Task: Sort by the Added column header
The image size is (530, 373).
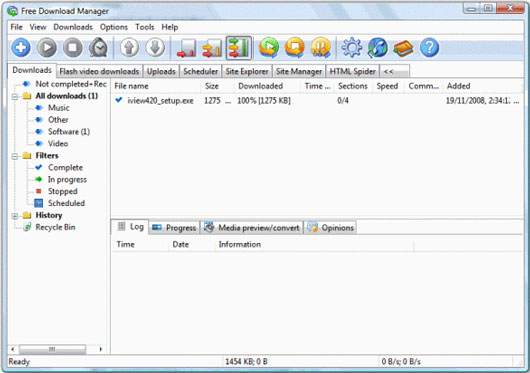Action: [483, 86]
